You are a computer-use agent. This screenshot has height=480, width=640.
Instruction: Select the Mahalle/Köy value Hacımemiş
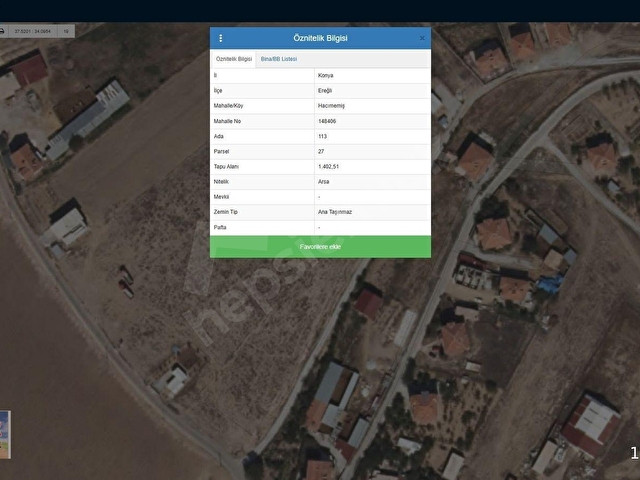(x=331, y=106)
